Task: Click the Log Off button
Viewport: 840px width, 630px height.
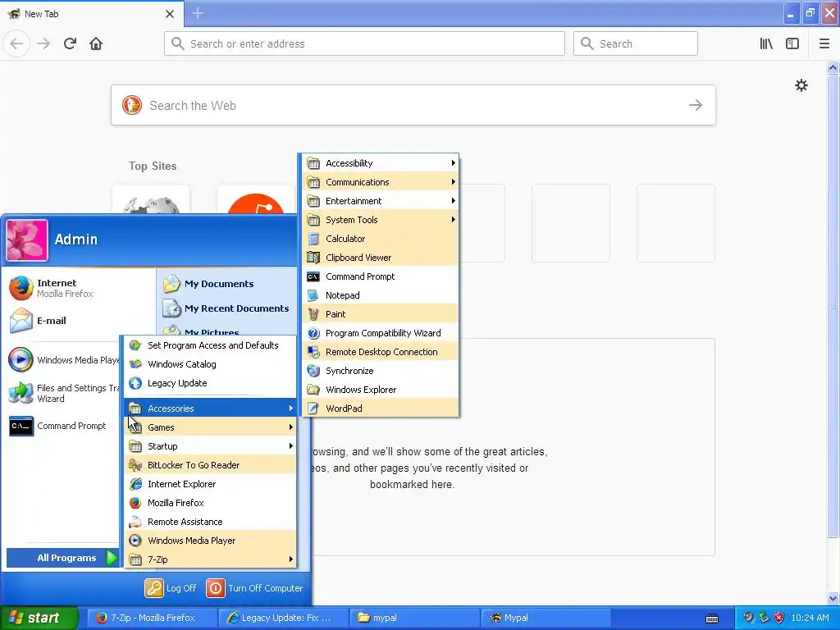Action: [171, 588]
